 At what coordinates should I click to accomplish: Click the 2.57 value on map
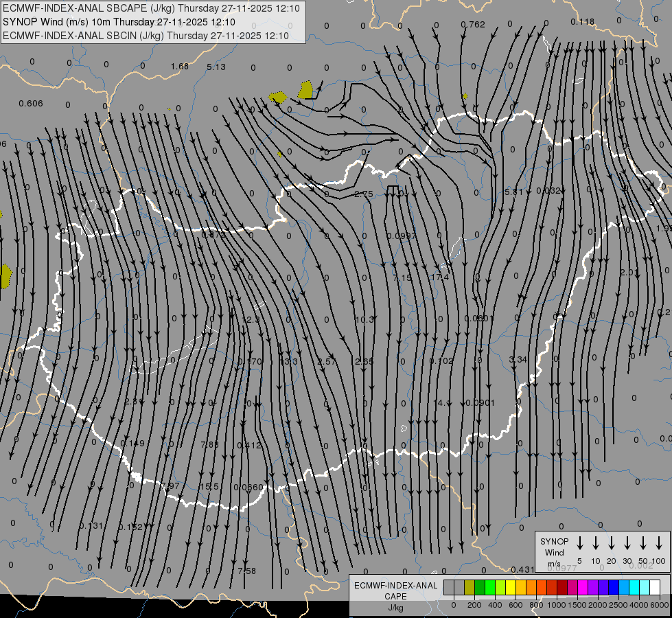tap(327, 362)
